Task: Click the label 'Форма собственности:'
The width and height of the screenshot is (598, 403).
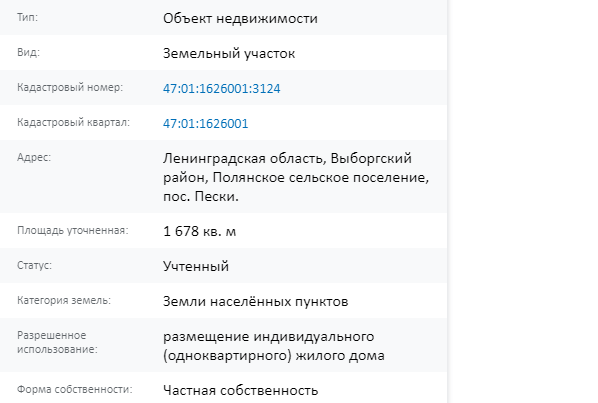Action: (x=74, y=389)
